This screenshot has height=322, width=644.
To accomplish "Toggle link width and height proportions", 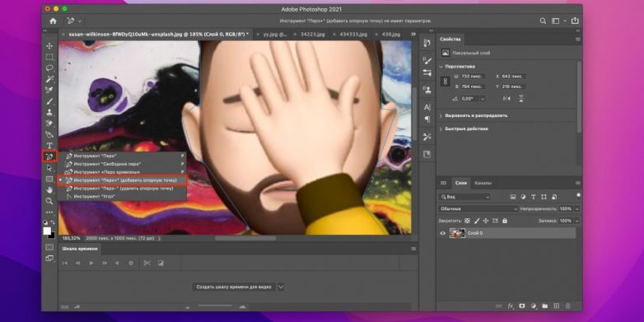I will 446,82.
